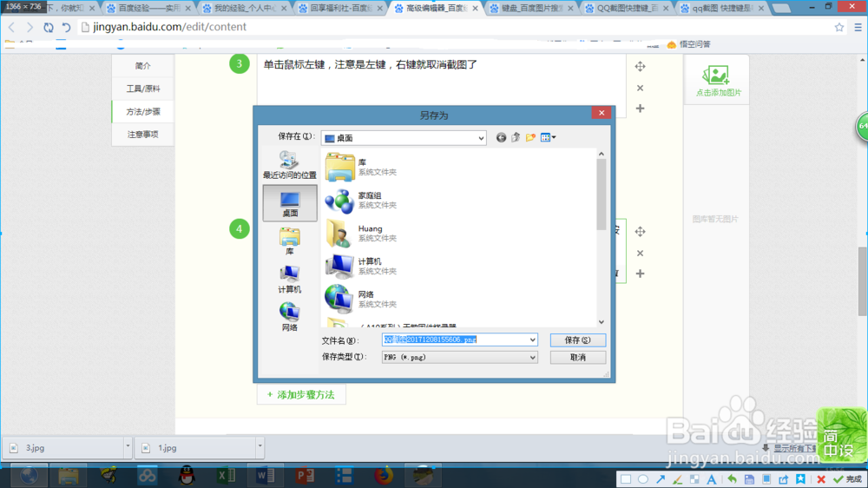Open QQ penguin in the taskbar
This screenshot has height=488, width=868.
coord(187,475)
